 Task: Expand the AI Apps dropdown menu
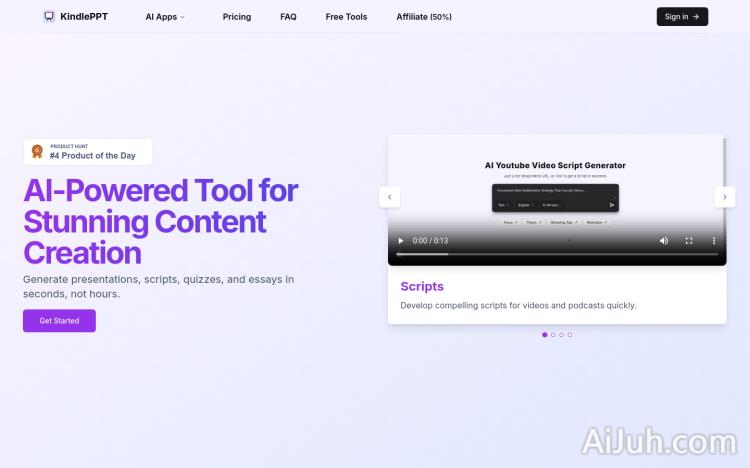coord(165,17)
